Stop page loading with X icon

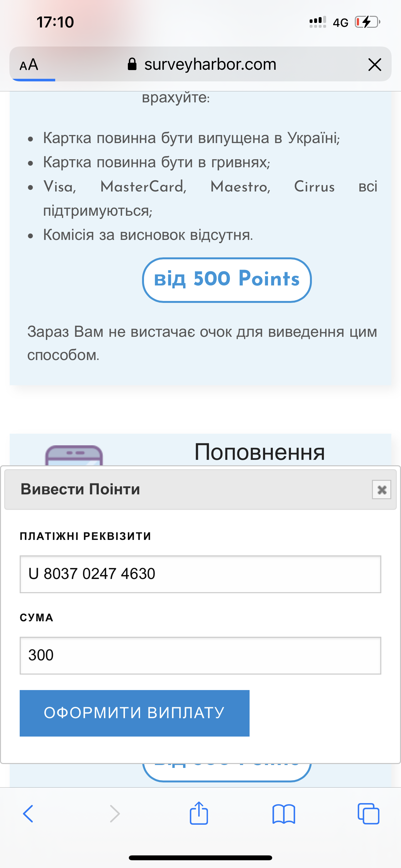point(375,65)
